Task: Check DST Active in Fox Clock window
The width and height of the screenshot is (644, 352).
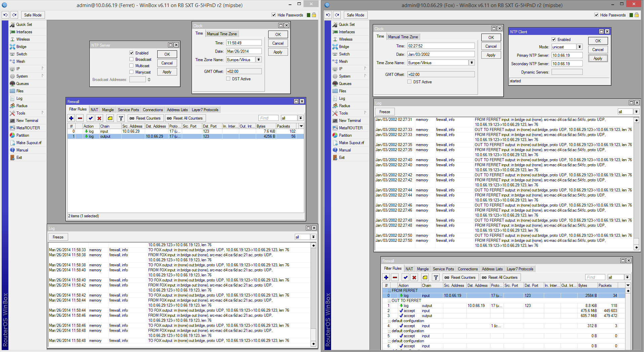Action: [x=409, y=82]
